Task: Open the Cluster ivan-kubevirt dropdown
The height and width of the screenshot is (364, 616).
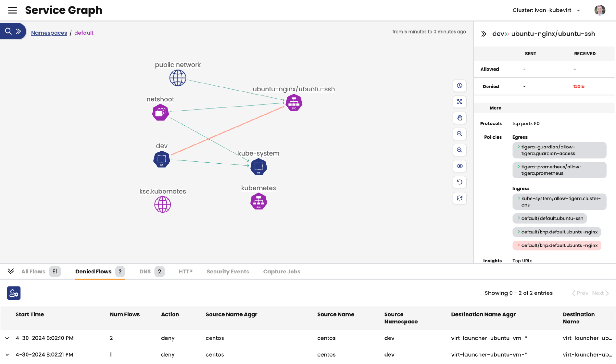Action: tap(546, 10)
